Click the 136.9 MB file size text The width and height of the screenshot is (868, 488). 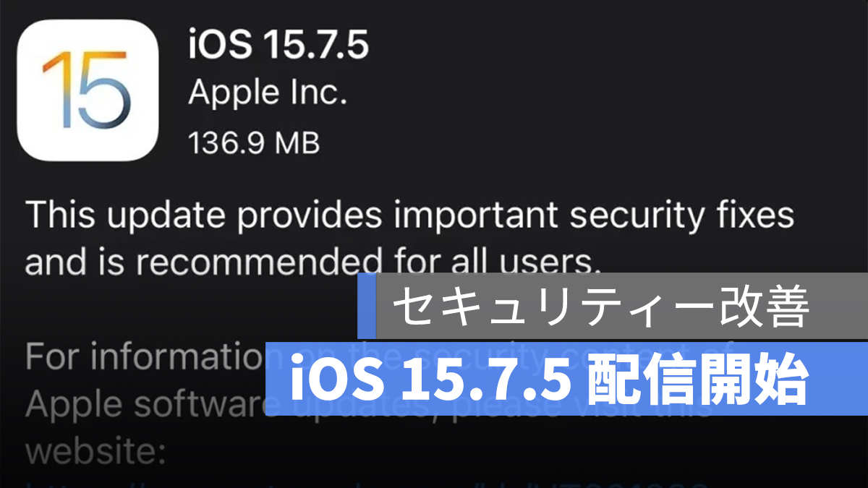pos(254,142)
